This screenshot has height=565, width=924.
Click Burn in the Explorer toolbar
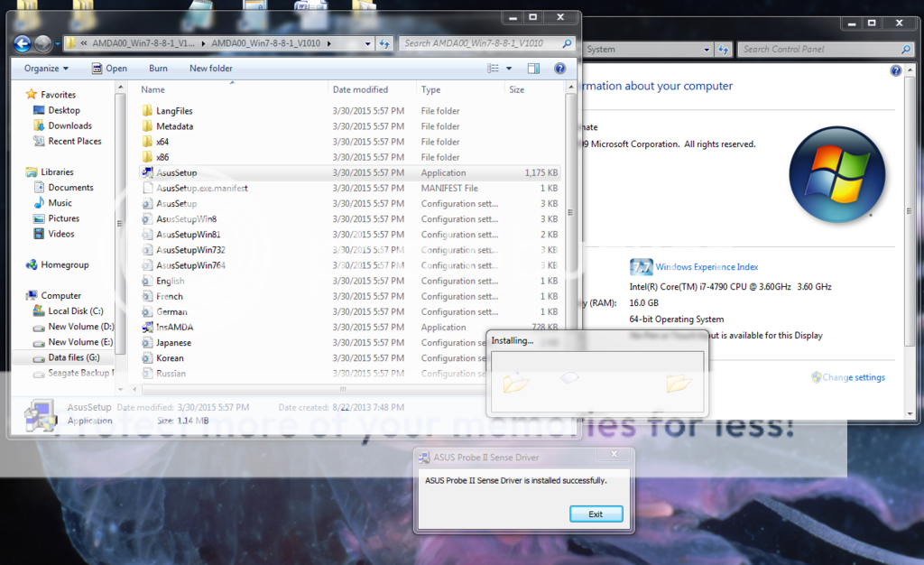tap(158, 69)
